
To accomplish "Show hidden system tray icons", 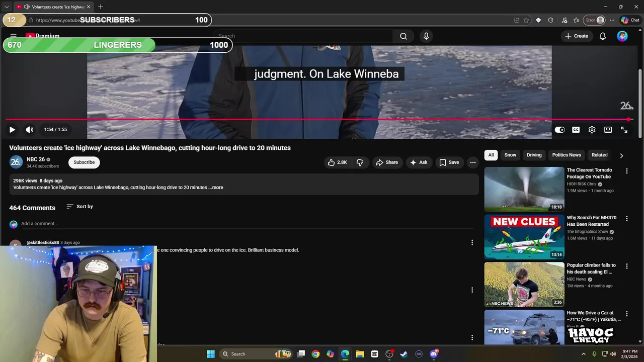I will 584,354.
